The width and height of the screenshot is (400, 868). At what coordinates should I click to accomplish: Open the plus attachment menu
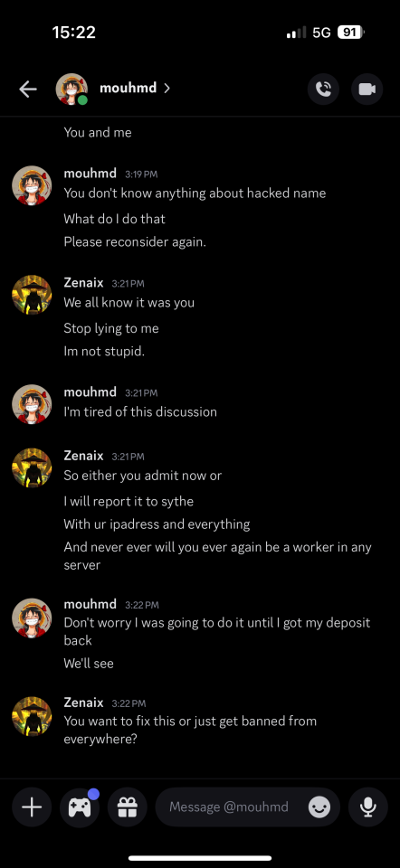(x=32, y=807)
